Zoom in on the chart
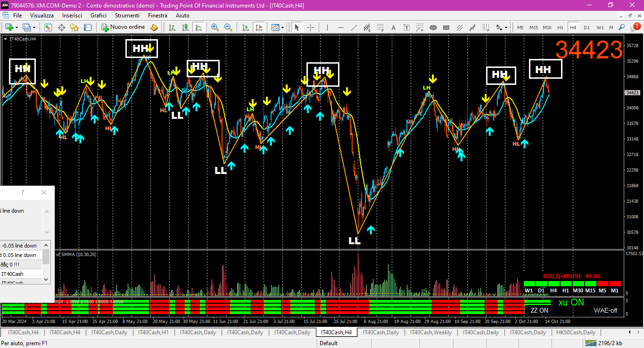 215,27
